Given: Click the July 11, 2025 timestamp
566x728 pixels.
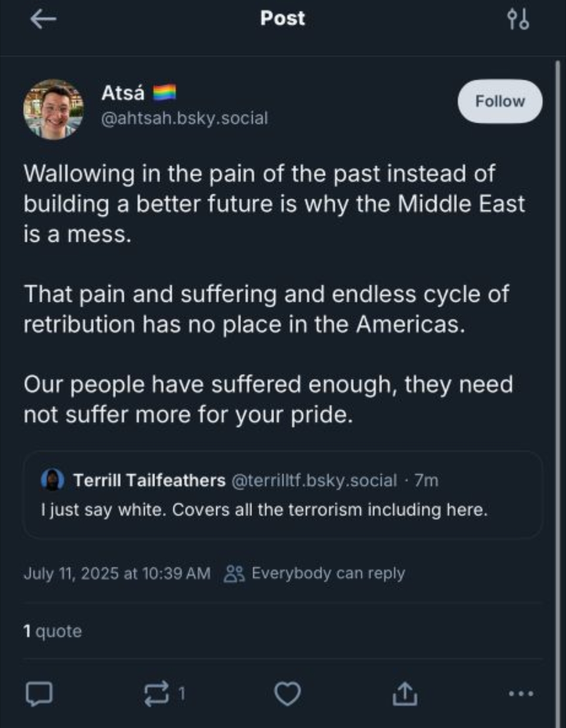Looking at the screenshot, I should 117,573.
